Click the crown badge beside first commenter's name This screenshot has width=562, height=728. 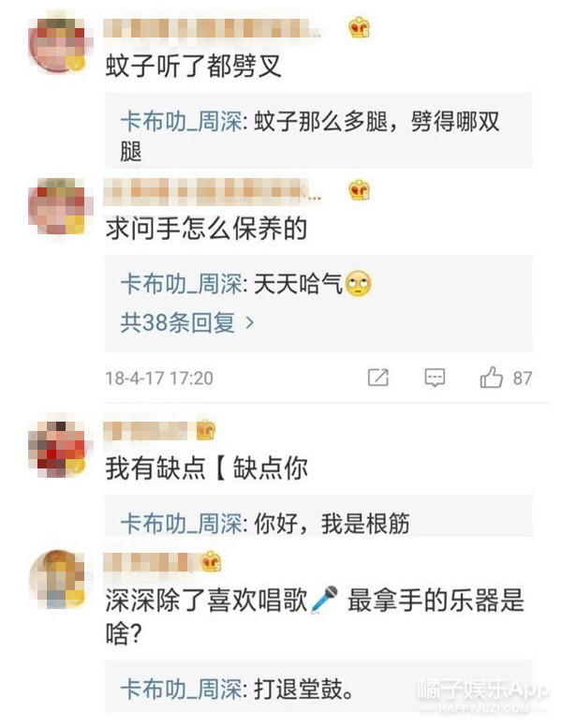359,28
